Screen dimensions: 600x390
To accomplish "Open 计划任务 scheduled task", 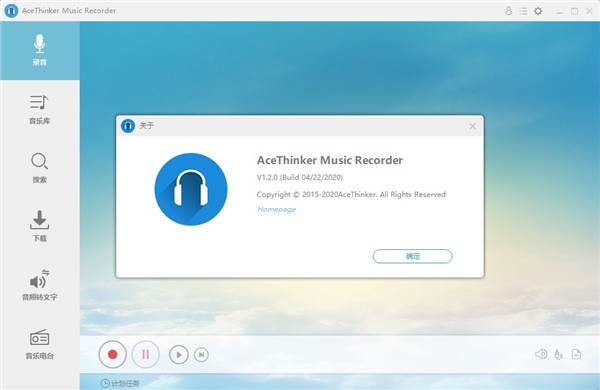I will (x=120, y=383).
